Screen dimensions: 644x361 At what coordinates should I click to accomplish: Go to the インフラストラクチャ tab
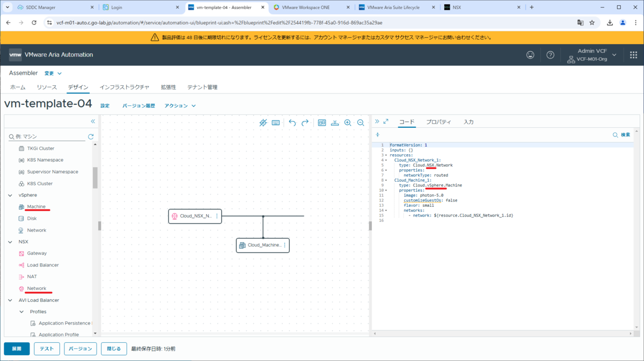pos(125,87)
